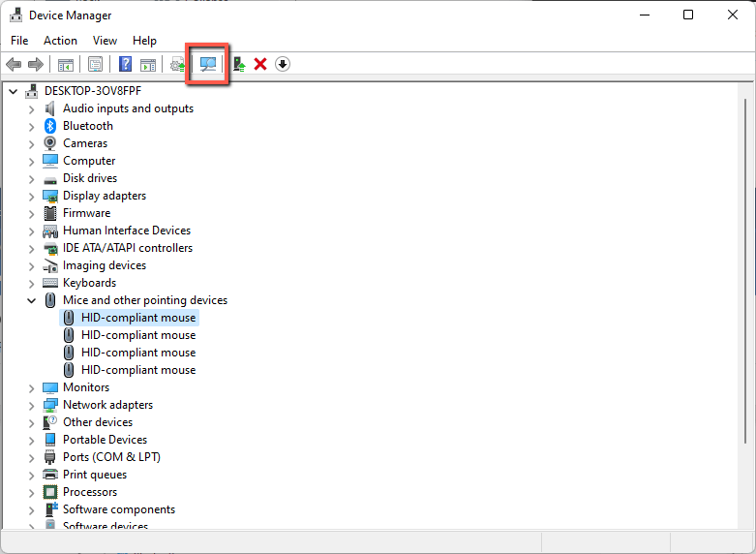Image resolution: width=756 pixels, height=554 pixels.
Task: Maximize the Device Manager window
Action: point(688,15)
